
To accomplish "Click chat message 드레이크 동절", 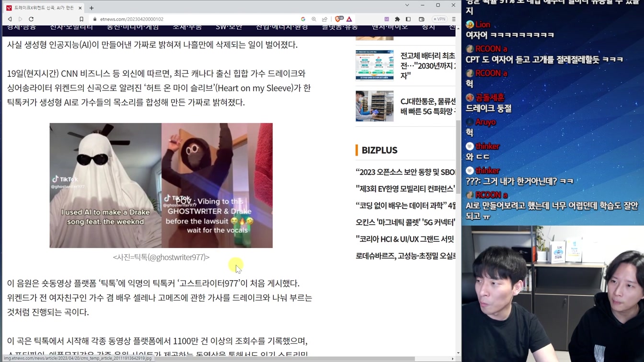I will 488,108.
